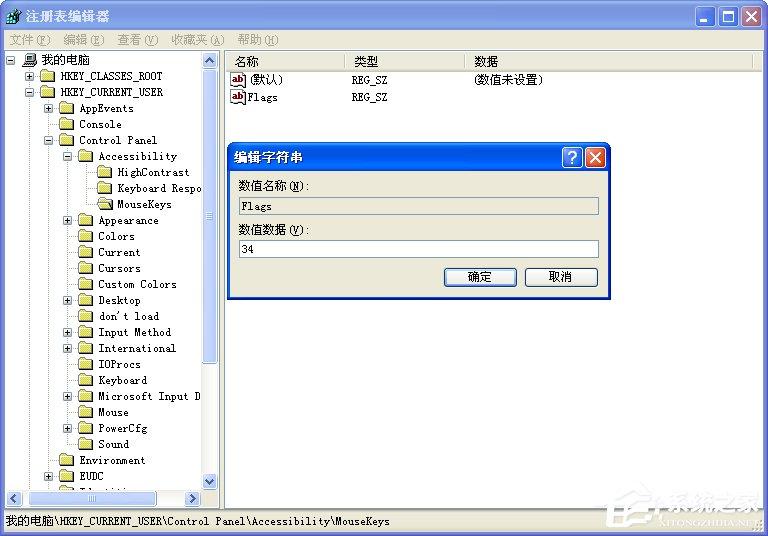Click the Keyboard Response folder icon

(x=104, y=188)
